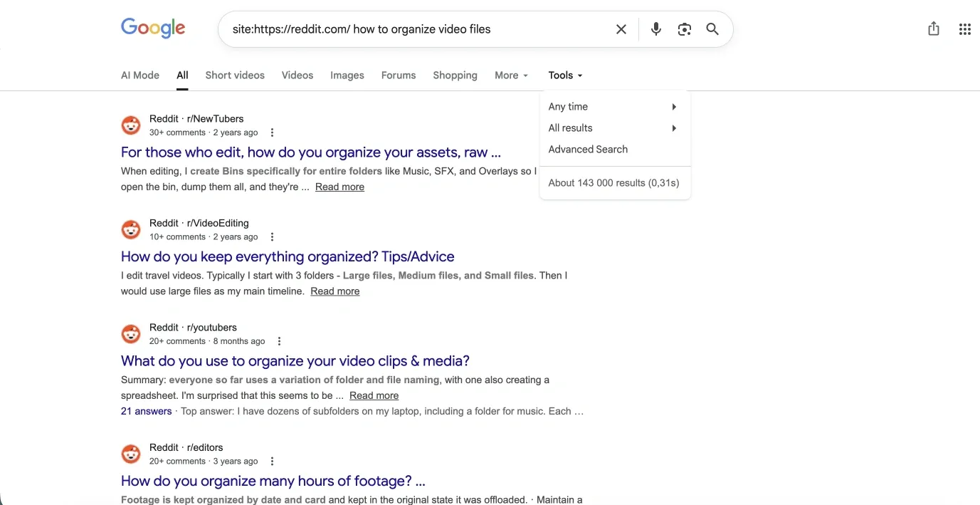Select the All results tab
The width and height of the screenshot is (980, 505).
point(182,76)
